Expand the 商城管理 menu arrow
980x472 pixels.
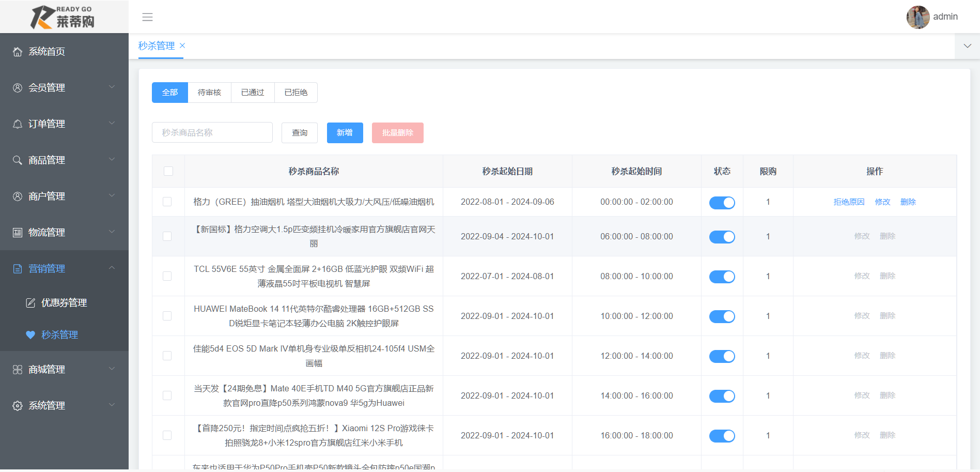112,369
